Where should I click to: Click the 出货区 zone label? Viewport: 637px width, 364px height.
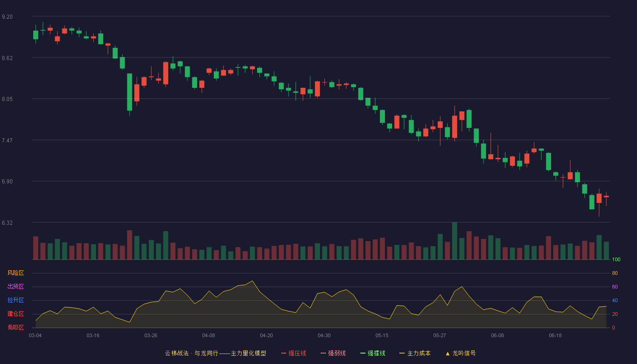[x=15, y=287]
